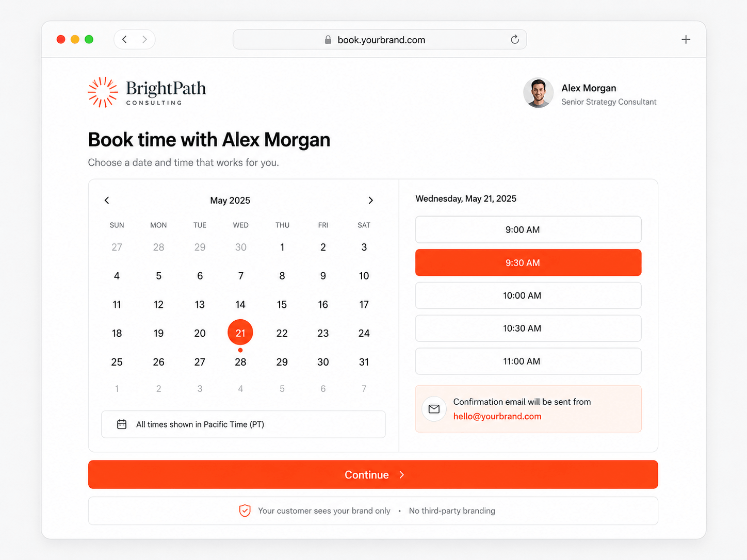Go forward using the browser forward arrow

(x=144, y=39)
